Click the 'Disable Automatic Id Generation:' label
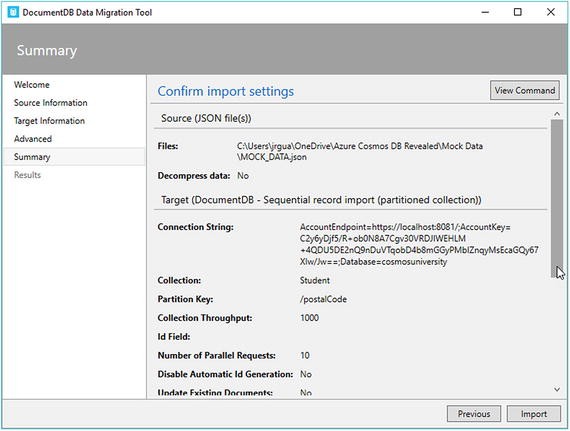Viewport: 570px width, 431px height. click(225, 374)
